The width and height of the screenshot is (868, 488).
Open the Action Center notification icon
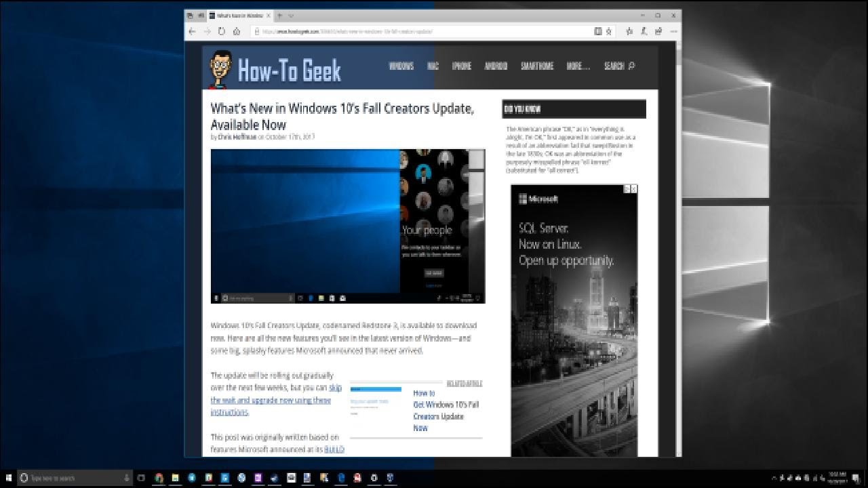[x=857, y=478]
